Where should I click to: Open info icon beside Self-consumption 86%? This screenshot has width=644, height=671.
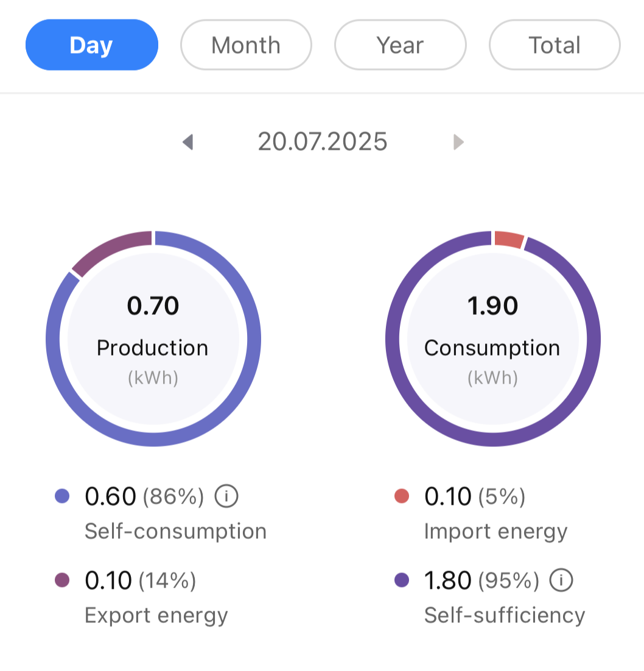[x=226, y=496]
